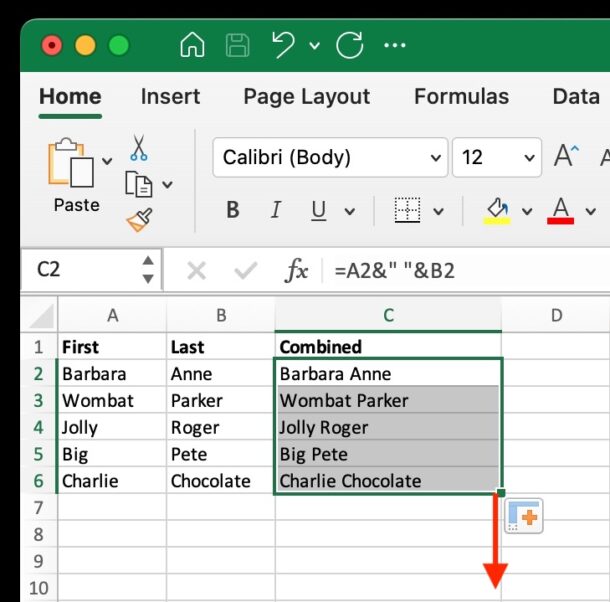Select row 1 header
The image size is (610, 602).
(x=39, y=347)
